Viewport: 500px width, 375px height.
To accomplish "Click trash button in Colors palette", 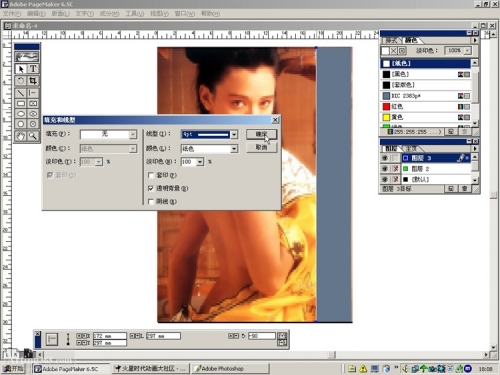I will [464, 132].
